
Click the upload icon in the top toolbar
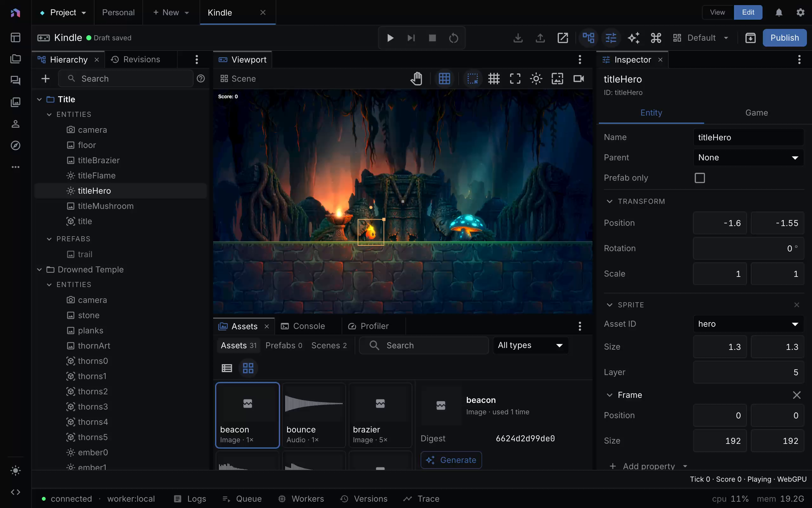[540, 38]
